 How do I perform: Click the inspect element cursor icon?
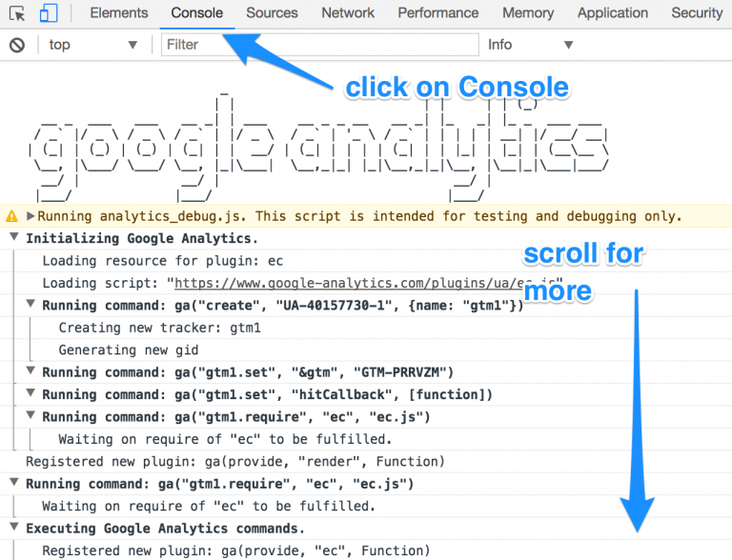(x=17, y=13)
